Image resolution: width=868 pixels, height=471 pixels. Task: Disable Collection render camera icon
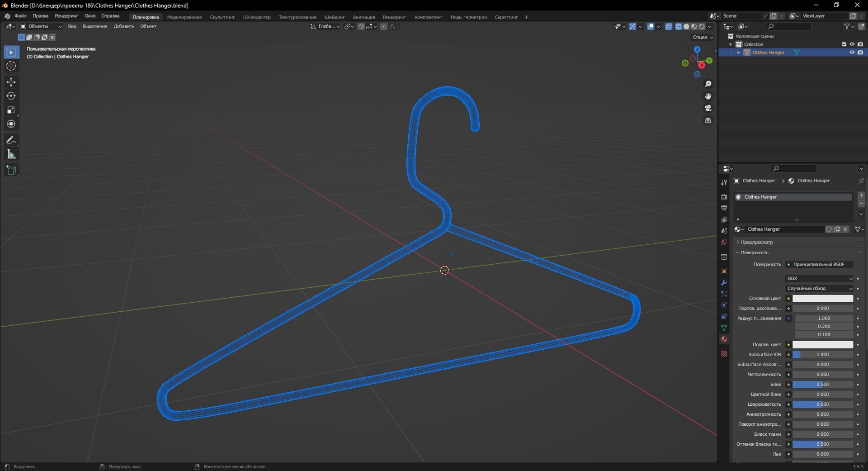point(860,44)
